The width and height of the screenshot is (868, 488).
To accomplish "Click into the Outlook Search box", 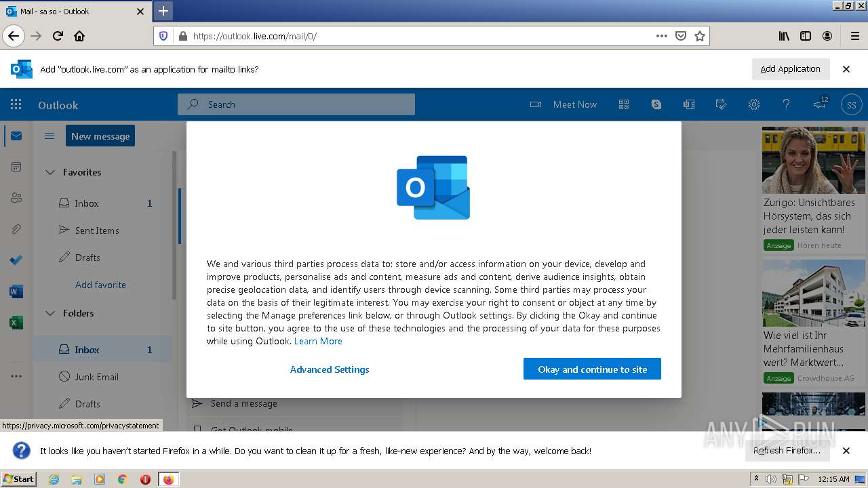I will [x=296, y=104].
